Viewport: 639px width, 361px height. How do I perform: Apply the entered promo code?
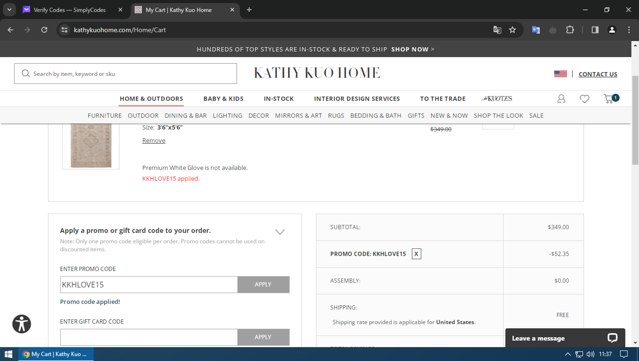coord(263,284)
